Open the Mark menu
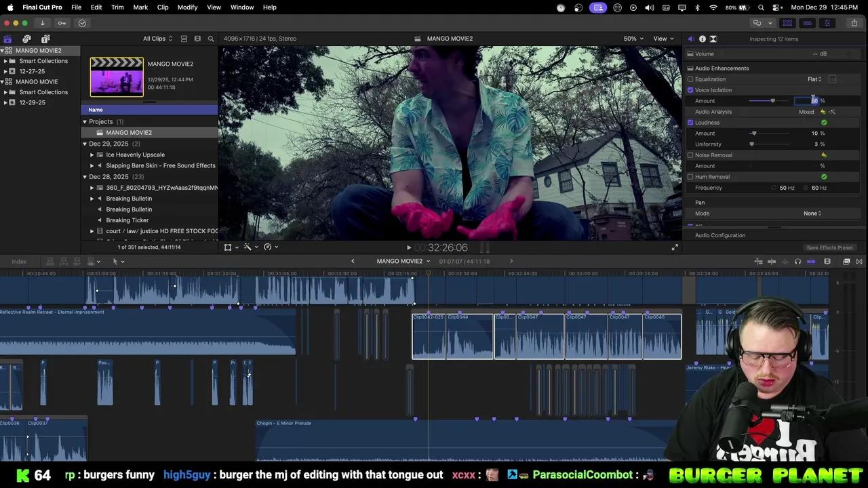Screen dimensions: 868x488 (x=140, y=7)
